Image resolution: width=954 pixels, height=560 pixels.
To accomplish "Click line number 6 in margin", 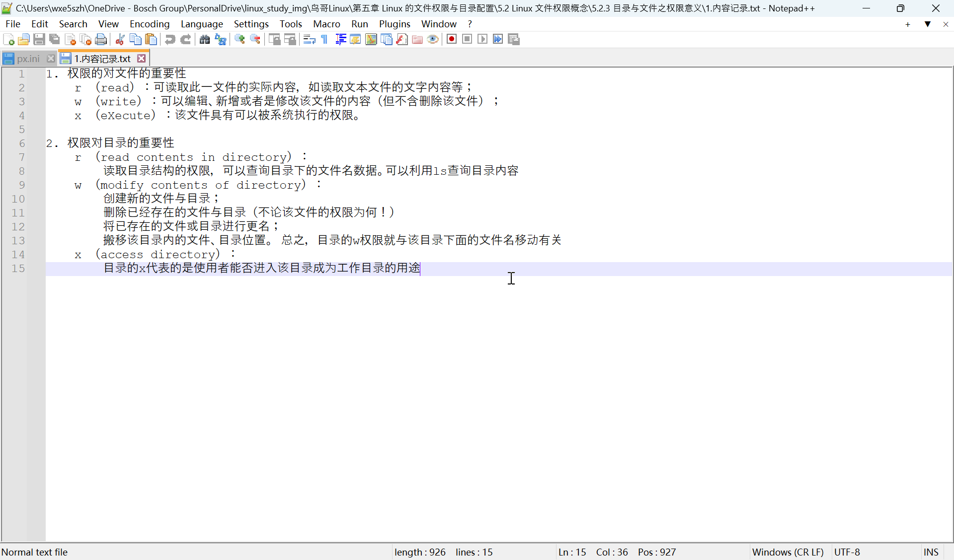I will pos(22,143).
